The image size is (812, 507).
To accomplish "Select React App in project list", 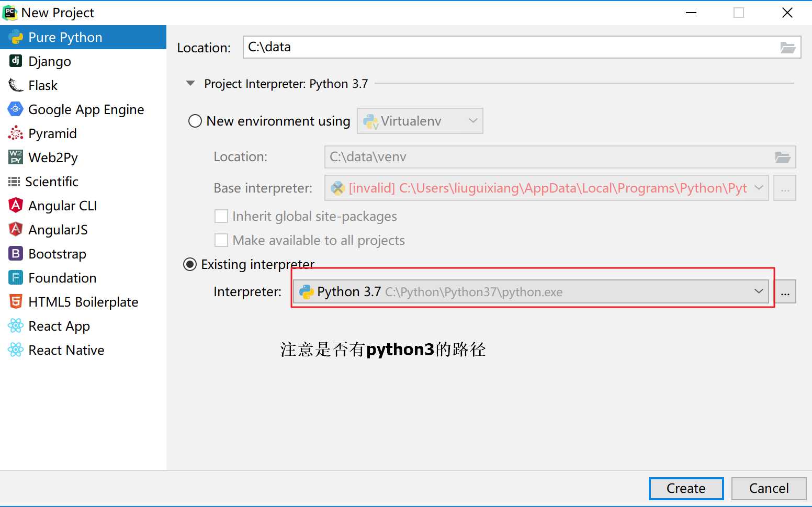I will coord(83,326).
